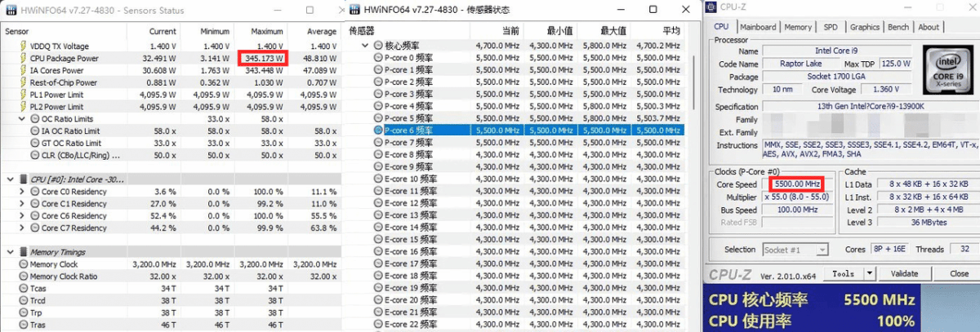Switch to the Bench tab
980x332 pixels.
(x=898, y=27)
